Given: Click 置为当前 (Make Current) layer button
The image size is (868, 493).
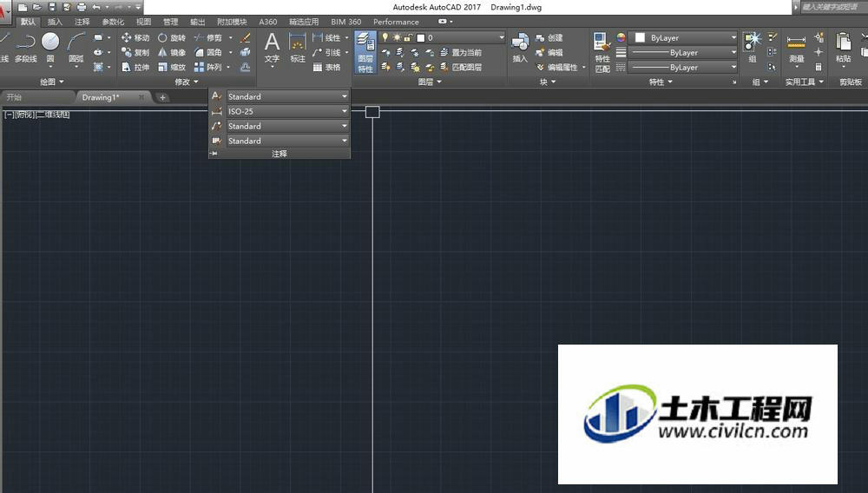Looking at the screenshot, I should (x=461, y=52).
